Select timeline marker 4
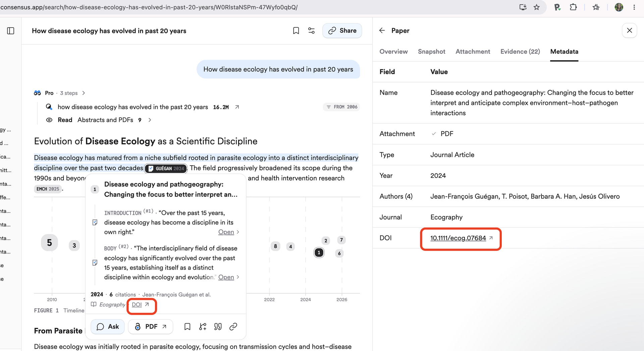Image resolution: width=644 pixels, height=351 pixels. (290, 247)
